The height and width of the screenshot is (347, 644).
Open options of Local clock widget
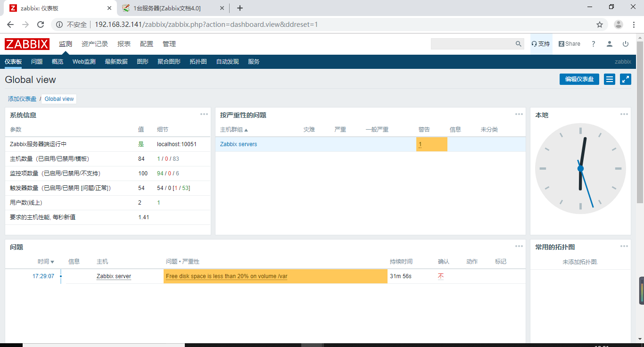[x=624, y=114]
